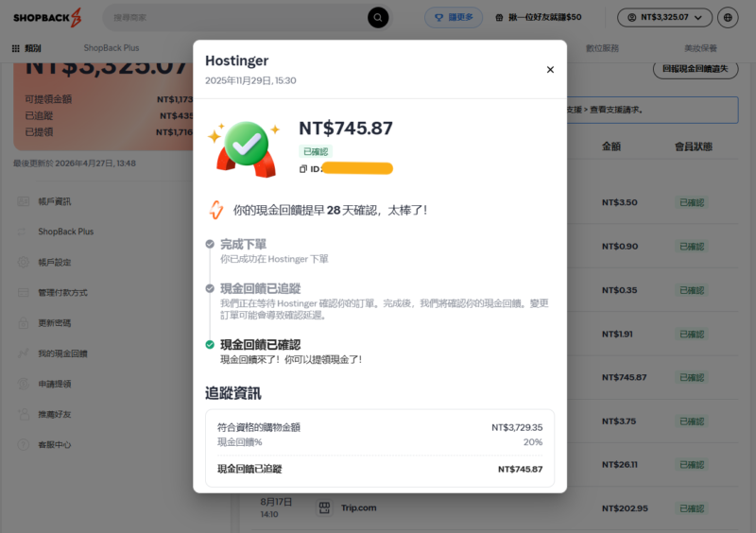The height and width of the screenshot is (533, 756).
Task: Open 帳戶資訊 in the sidebar
Action: tap(55, 201)
